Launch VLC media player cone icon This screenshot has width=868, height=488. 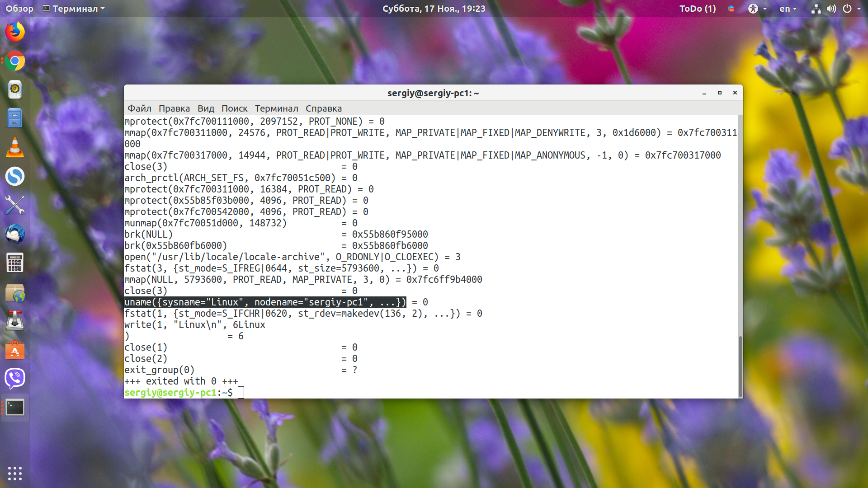click(x=15, y=147)
